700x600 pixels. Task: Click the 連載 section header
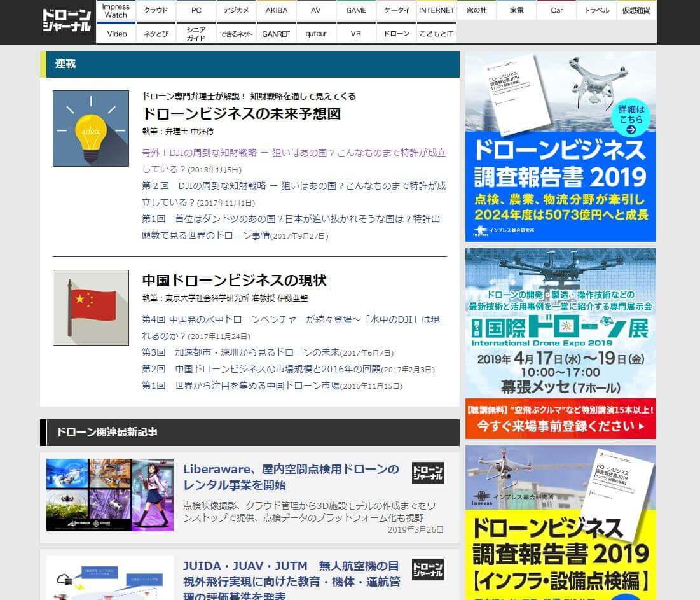[x=250, y=64]
